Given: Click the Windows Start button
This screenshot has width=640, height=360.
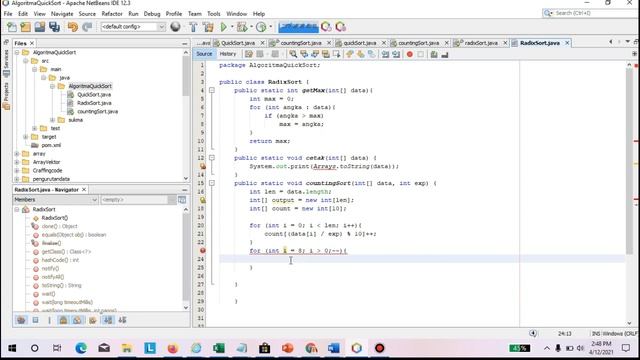Looking at the screenshot, I should tap(12, 348).
